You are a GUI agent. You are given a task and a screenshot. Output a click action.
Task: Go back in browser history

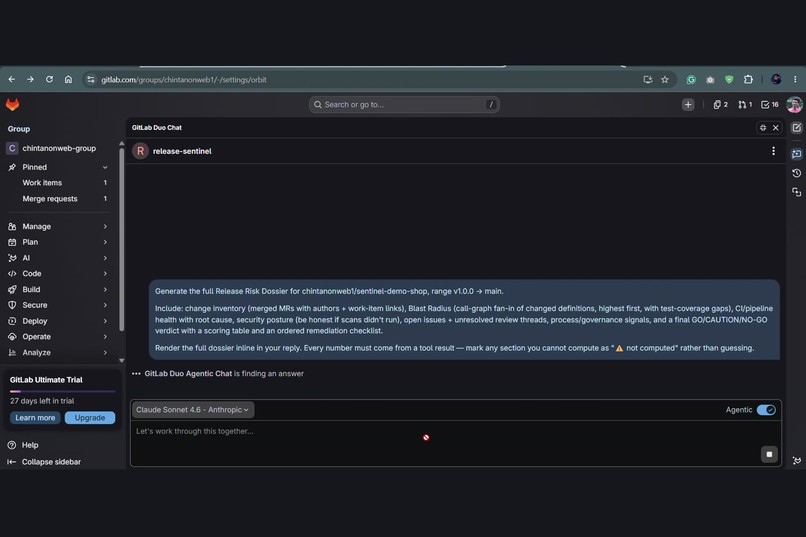pos(11,80)
